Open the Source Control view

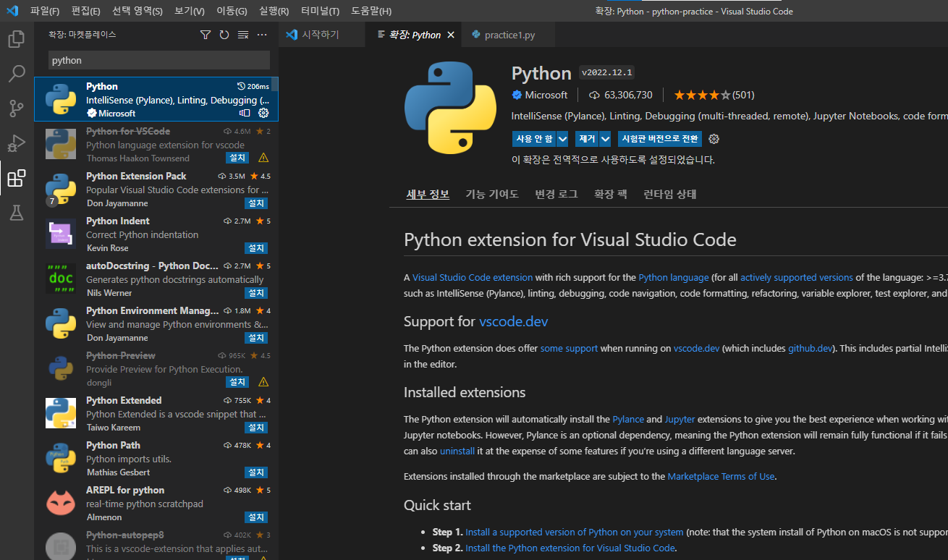(17, 109)
